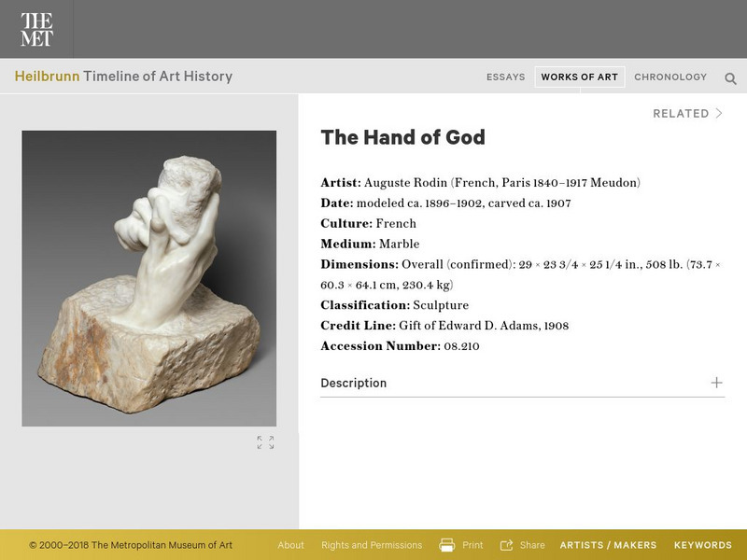Open the search magnifier icon
The width and height of the screenshot is (747, 560).
coord(730,78)
